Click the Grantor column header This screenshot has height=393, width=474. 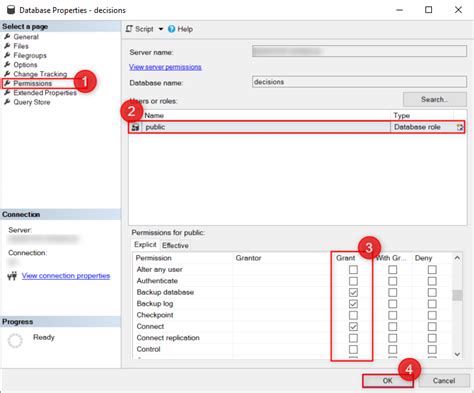click(248, 258)
